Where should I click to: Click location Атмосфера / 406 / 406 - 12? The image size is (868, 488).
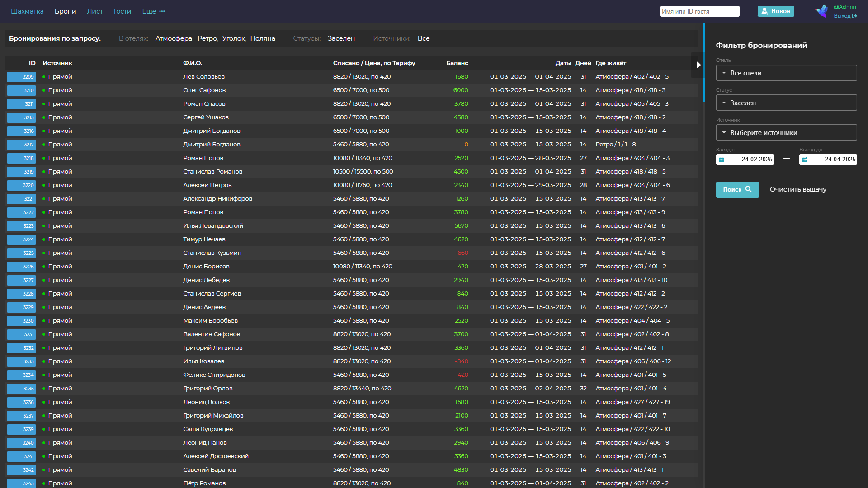tap(633, 361)
